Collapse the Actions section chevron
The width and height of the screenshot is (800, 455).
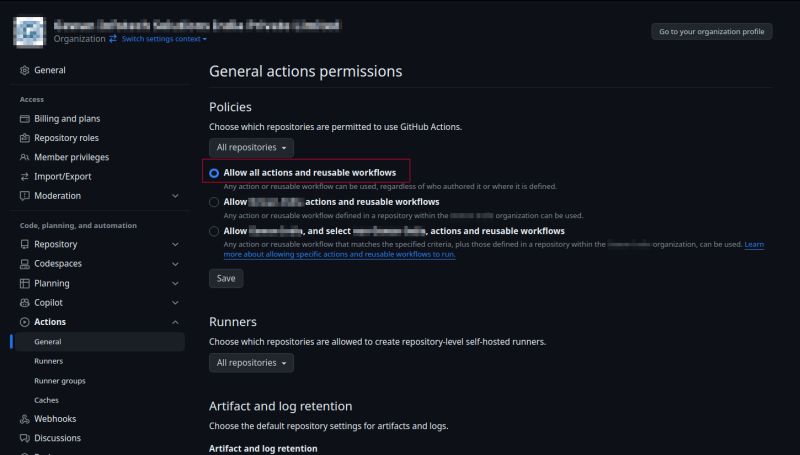175,322
